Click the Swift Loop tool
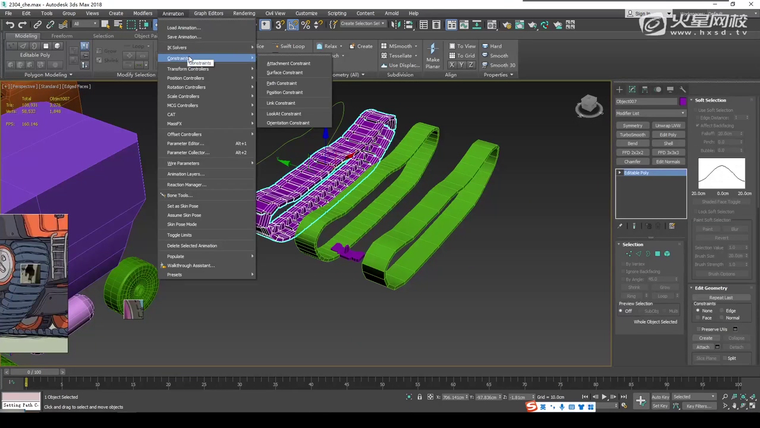 point(291,46)
